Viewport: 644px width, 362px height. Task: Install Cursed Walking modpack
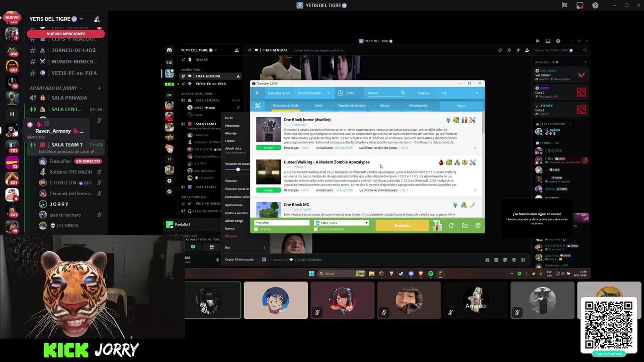[x=268, y=190]
